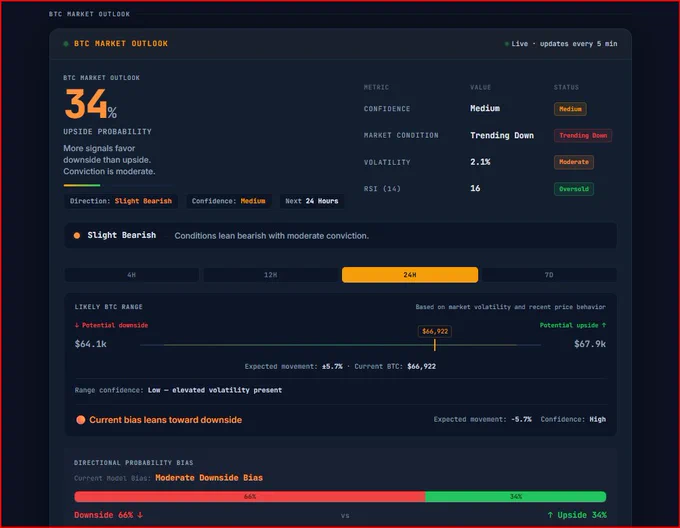Click the Potential upside arrow label
680x528 pixels.
click(573, 325)
